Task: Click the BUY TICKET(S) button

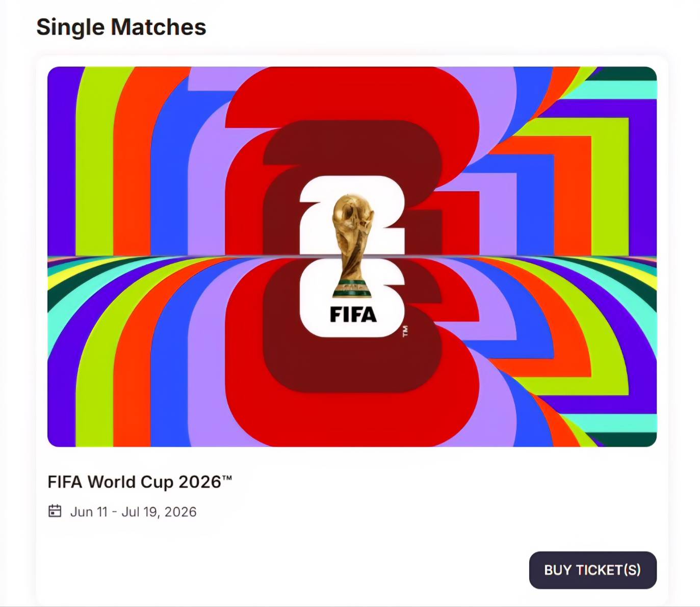Action: click(592, 570)
